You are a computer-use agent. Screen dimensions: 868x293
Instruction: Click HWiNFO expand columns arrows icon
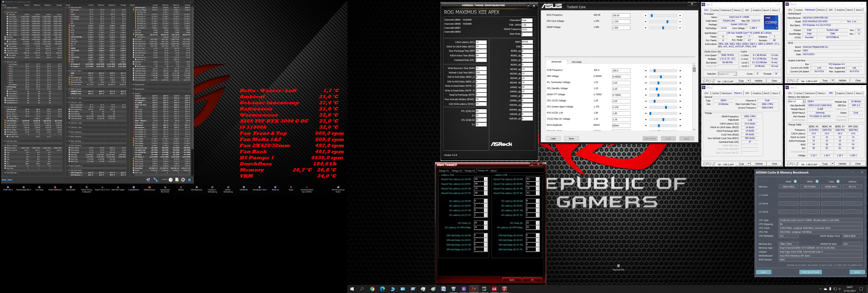click(4, 180)
